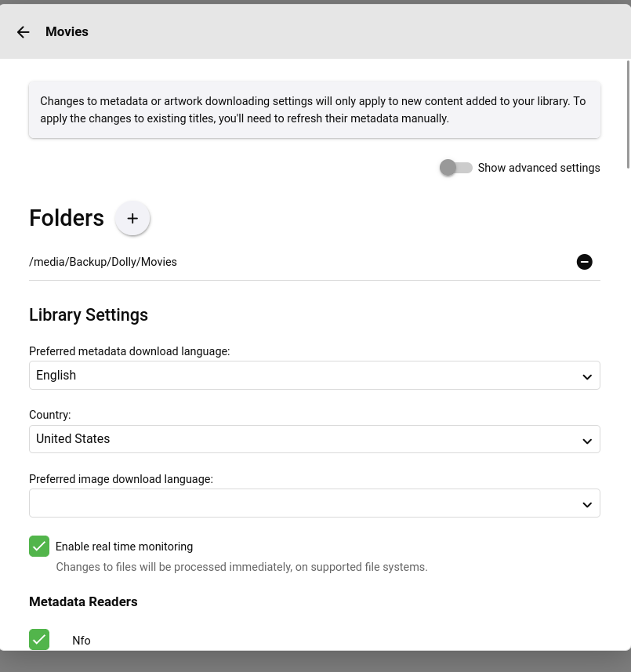This screenshot has height=672, width=631.
Task: Uncheck the Nfo metadata reader checkbox
Action: [x=39, y=639]
